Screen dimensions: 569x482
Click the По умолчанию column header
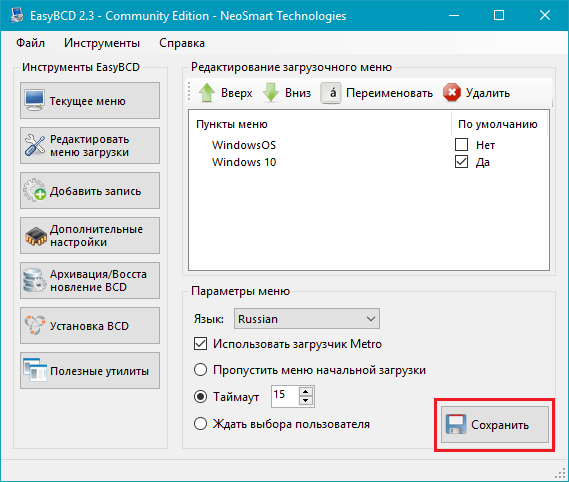click(x=499, y=124)
